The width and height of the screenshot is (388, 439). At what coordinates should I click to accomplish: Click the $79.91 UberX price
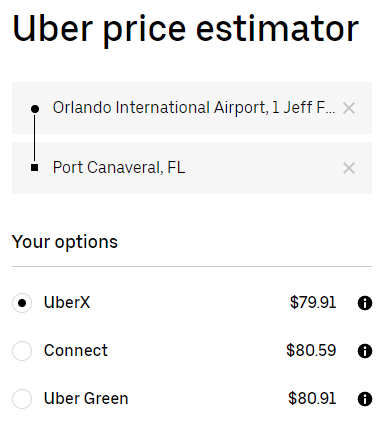[x=313, y=303]
